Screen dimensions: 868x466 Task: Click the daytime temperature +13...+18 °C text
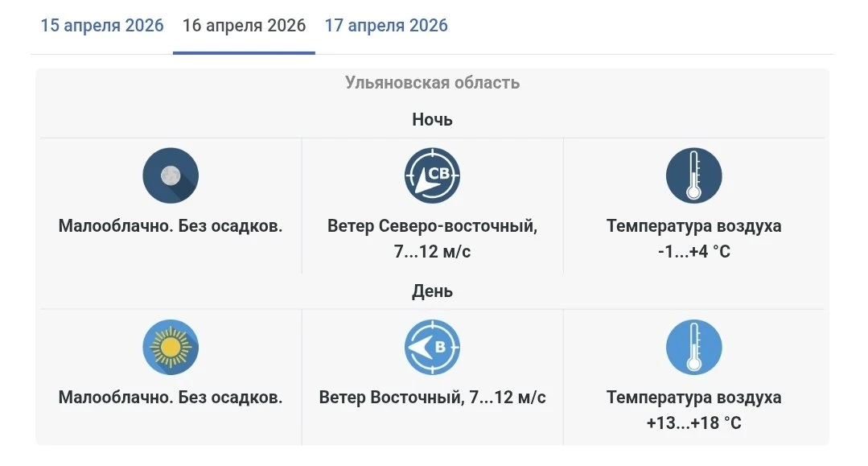coord(694,423)
